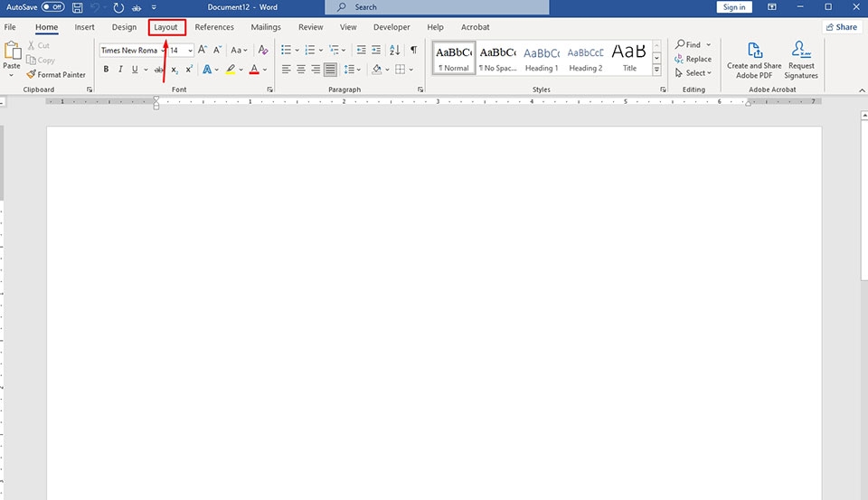
Task: Switch to the Design tab
Action: [x=124, y=27]
